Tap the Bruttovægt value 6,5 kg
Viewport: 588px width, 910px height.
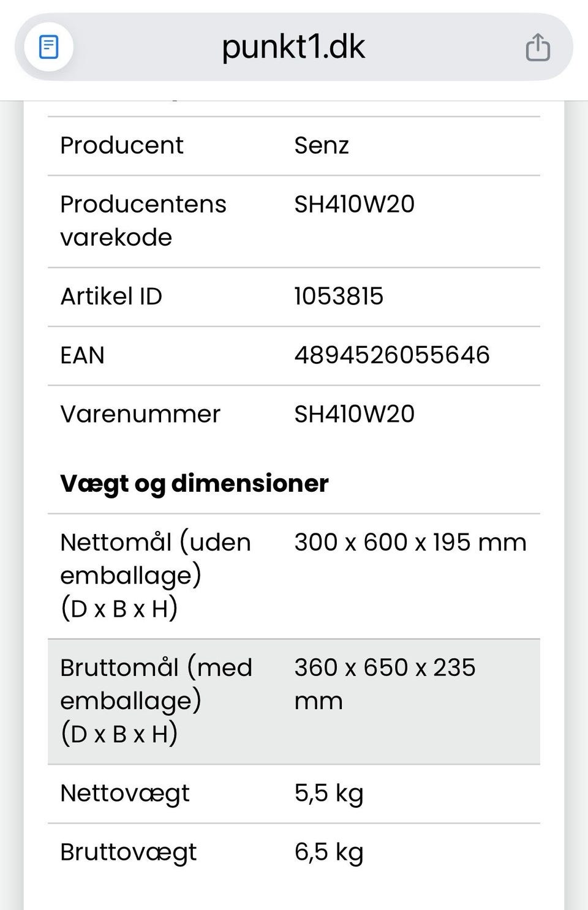point(329,852)
